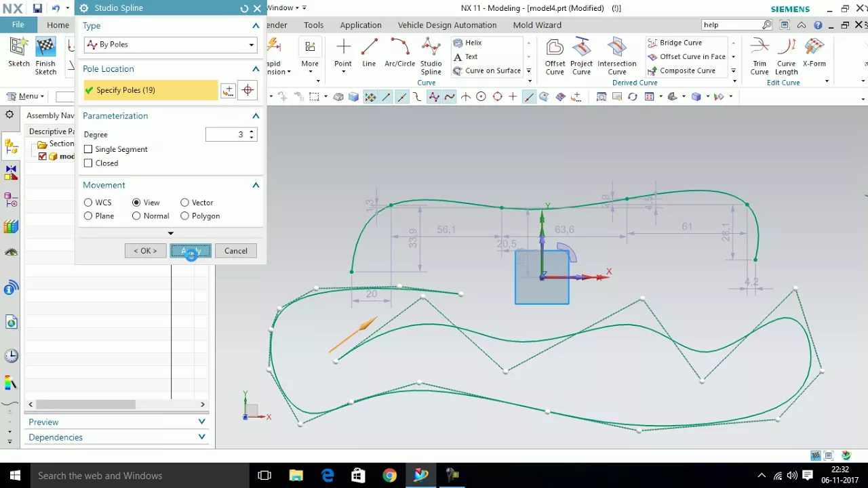Toggle the model4 part checkbox in navigator
868x488 pixels.
click(43, 157)
